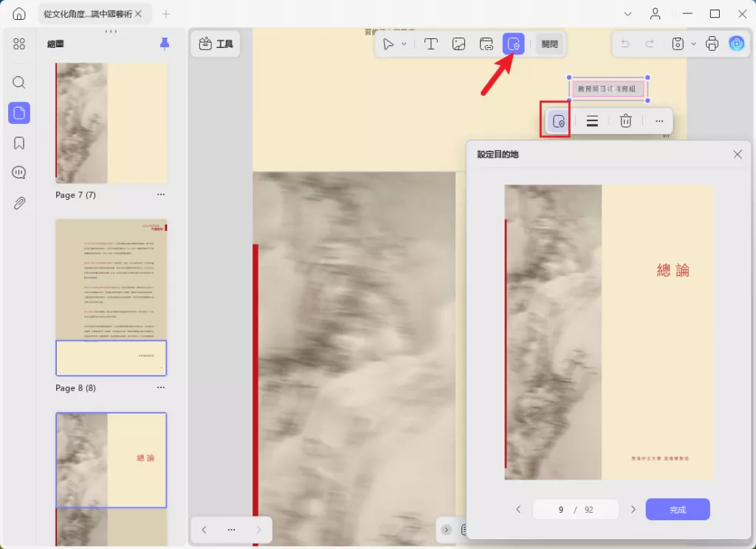Select the Text edit tool
The height and width of the screenshot is (549, 756).
pos(430,44)
